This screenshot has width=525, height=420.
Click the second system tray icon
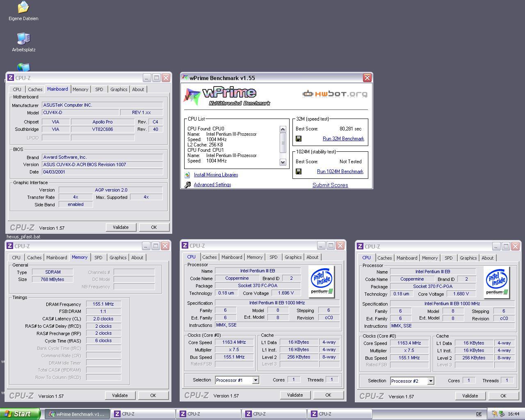tap(501, 414)
